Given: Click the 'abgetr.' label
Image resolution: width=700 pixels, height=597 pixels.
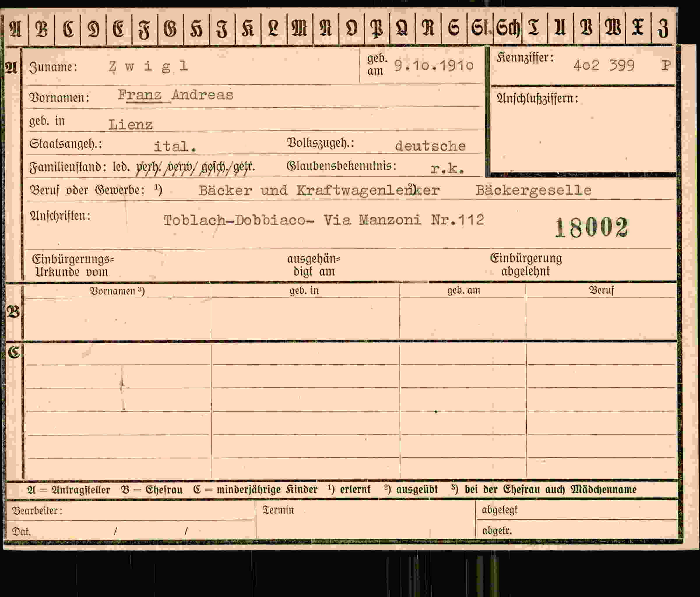Looking at the screenshot, I should 497,531.
